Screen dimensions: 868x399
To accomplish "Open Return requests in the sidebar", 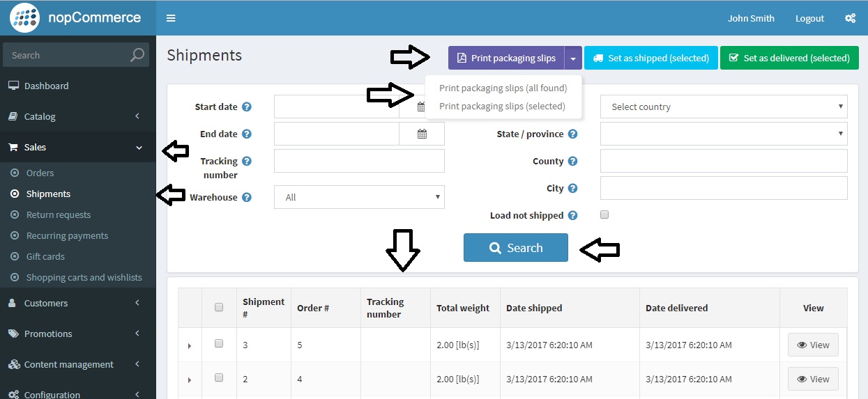I will 59,215.
